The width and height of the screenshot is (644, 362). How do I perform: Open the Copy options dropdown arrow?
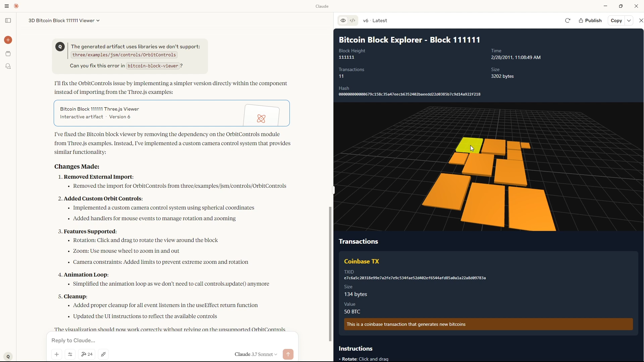(629, 20)
